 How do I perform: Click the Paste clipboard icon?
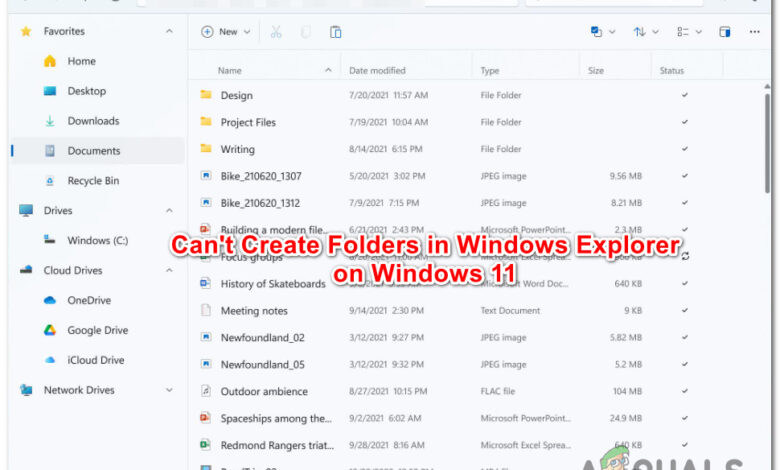[x=336, y=32]
